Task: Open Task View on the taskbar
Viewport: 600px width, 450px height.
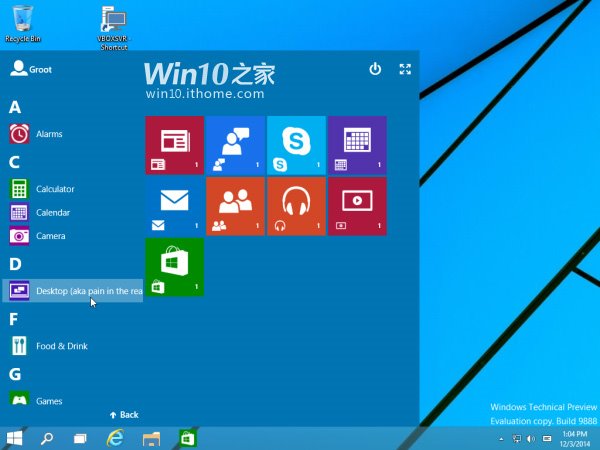Action: (80, 439)
